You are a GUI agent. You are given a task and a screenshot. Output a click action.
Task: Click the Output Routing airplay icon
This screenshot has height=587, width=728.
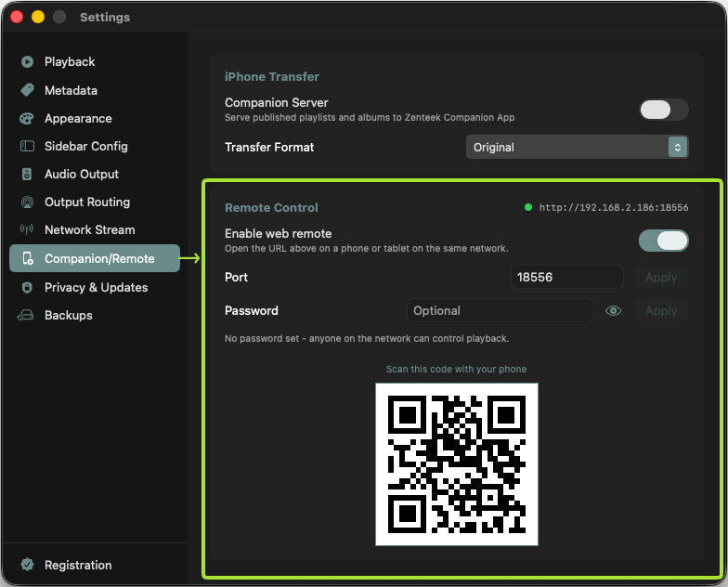coord(27,202)
